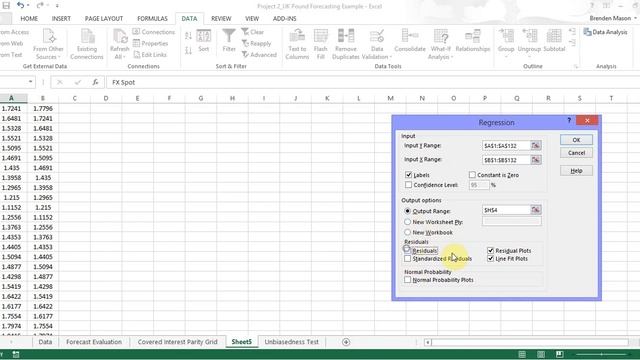Click the Group outline icon
Image resolution: width=640 pixels, height=360 pixels.
pos(506,36)
